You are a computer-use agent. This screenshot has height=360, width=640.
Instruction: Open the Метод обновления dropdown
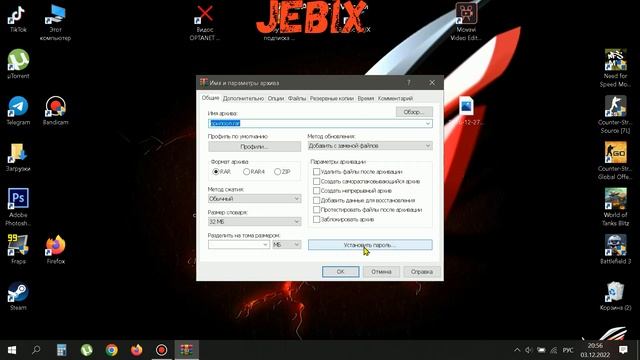point(370,146)
